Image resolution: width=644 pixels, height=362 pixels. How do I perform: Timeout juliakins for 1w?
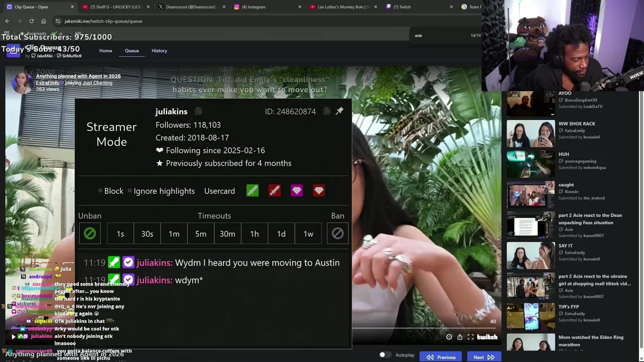point(308,233)
